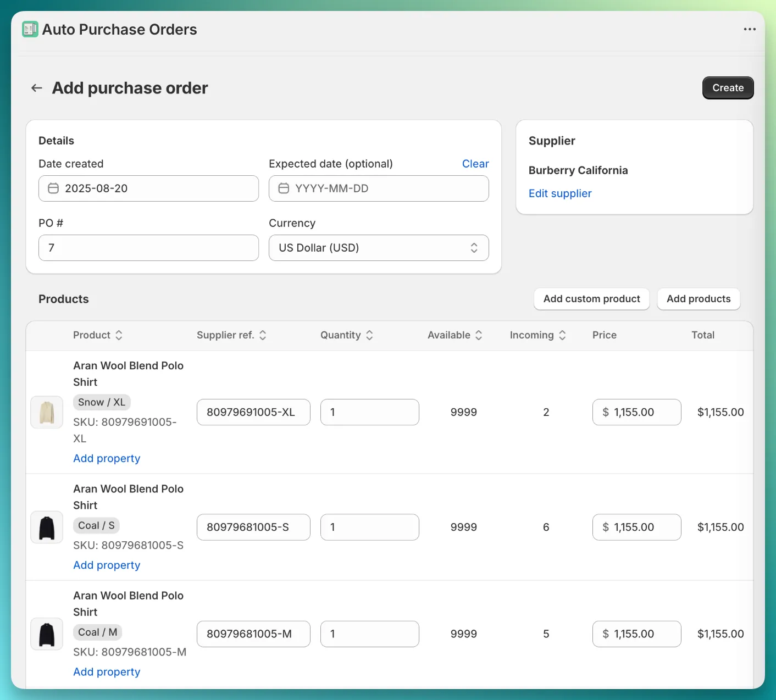Sort by Supplier ref. column arrows
Image resolution: width=776 pixels, height=700 pixels.
click(263, 335)
